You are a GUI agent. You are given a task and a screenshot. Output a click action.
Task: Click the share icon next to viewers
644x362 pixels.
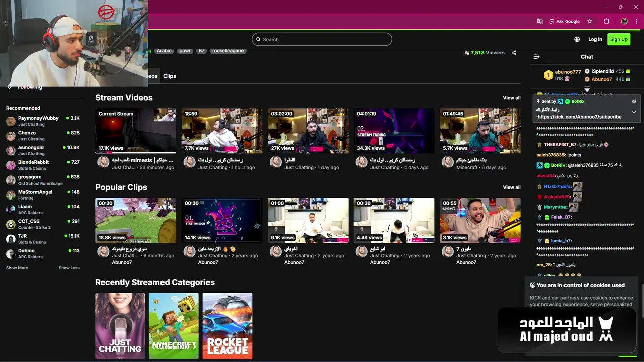point(514,52)
